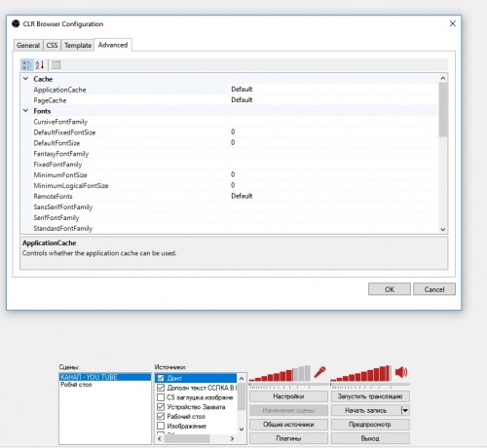Open the Property Pages icon
Image resolution: width=487 pixels, height=448 pixels.
[56, 65]
